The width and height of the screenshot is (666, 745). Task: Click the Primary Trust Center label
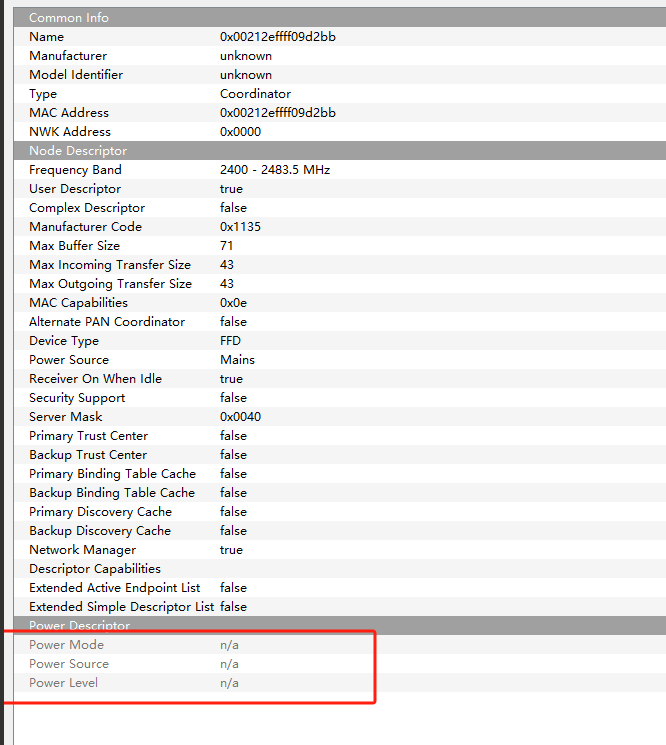[88, 436]
